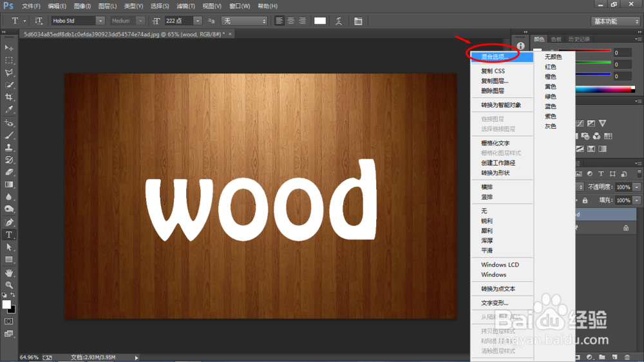The image size is (644, 362).
Task: Toggle left text alignment
Action: point(279,21)
